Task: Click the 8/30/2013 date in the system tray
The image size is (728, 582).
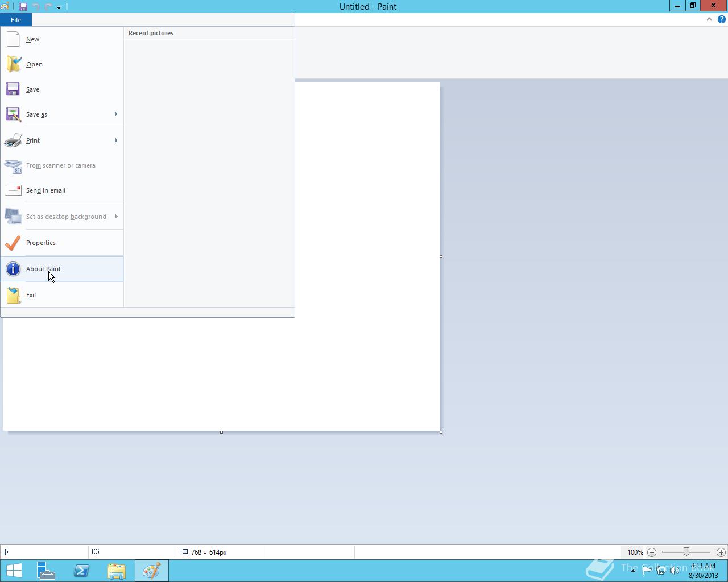Action: point(703,575)
